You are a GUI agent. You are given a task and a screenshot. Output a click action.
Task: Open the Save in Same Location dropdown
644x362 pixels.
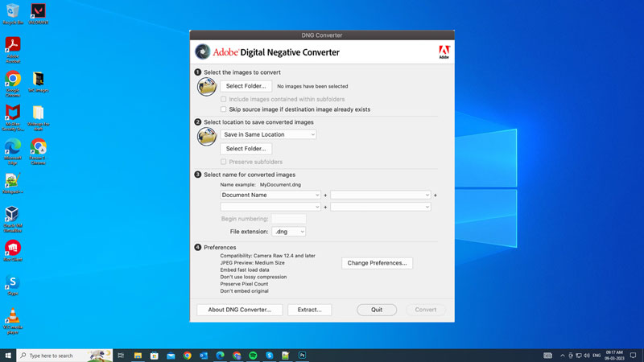tap(269, 134)
